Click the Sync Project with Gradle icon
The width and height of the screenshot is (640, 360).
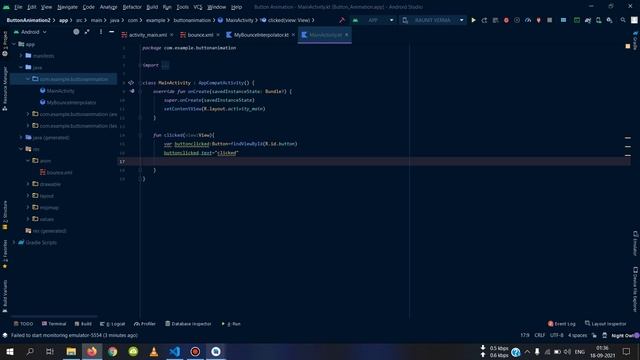pos(588,20)
